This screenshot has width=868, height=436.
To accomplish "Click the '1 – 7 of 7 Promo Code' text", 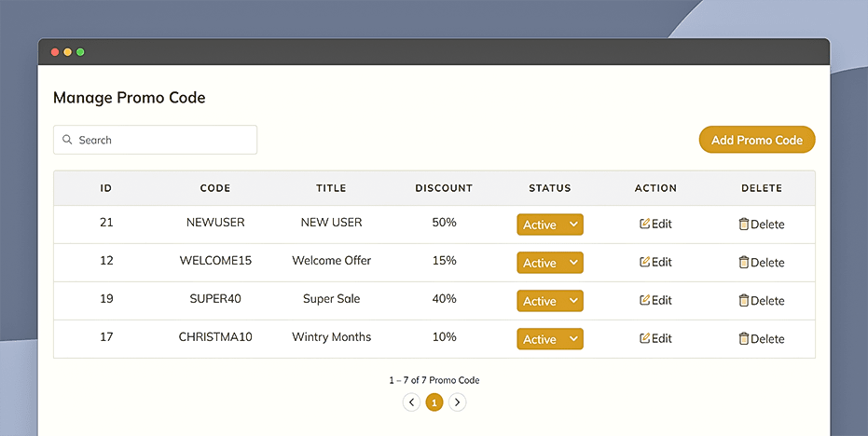I will coord(434,380).
